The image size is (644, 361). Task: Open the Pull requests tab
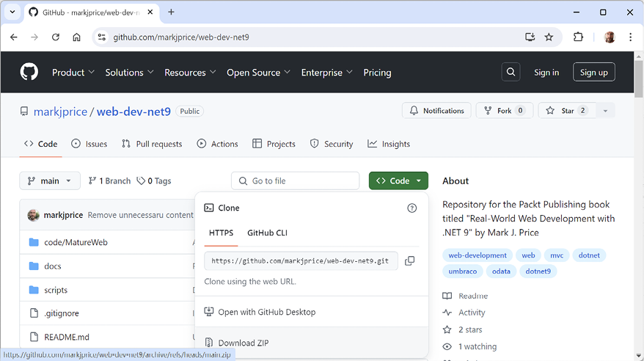coord(152,144)
